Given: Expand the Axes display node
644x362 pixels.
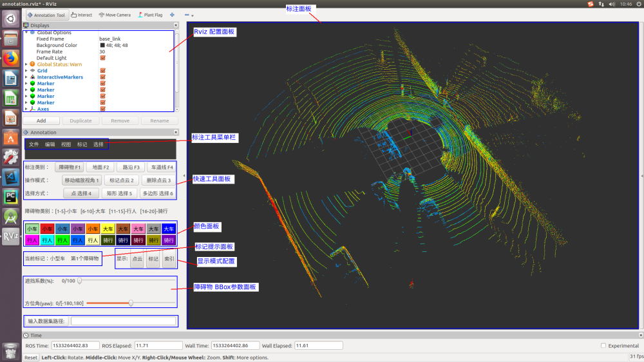Looking at the screenshot, I should [x=26, y=109].
